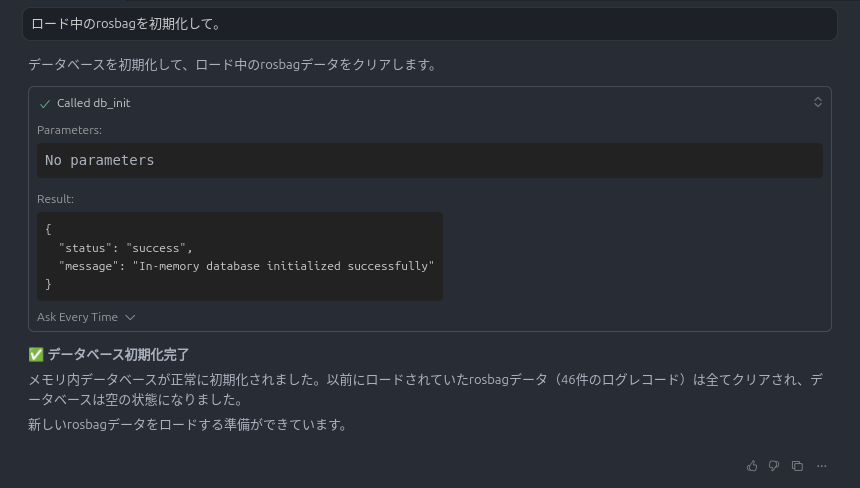Click the In-memory database initialized message line
860x488 pixels.
coord(246,266)
